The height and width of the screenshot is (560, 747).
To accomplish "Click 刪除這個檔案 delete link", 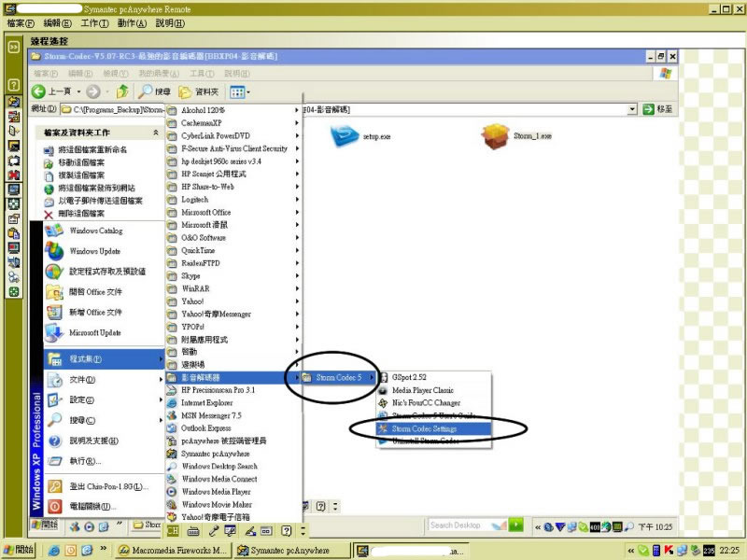I will tap(81, 214).
